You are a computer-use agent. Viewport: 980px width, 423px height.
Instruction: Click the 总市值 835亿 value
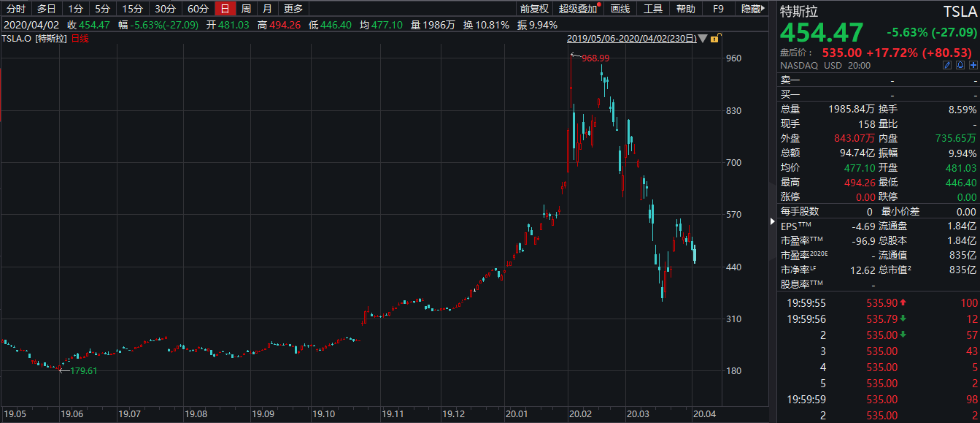[x=963, y=270]
